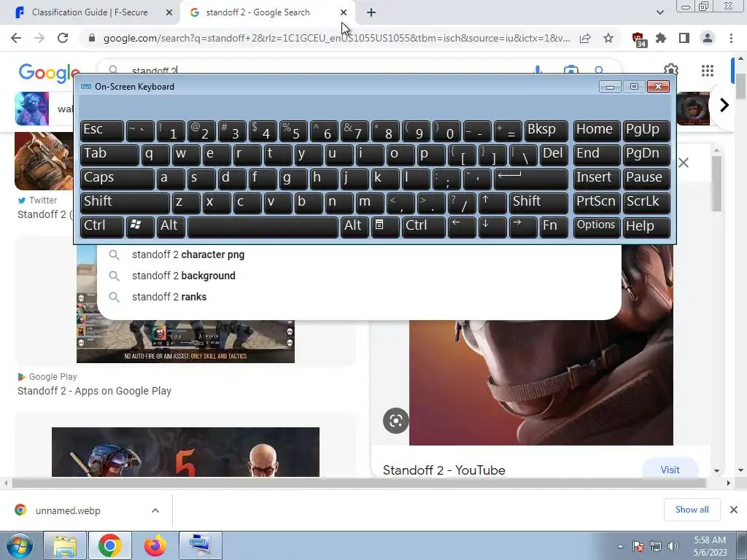Toggle the right Alt key

pyautogui.click(x=355, y=226)
